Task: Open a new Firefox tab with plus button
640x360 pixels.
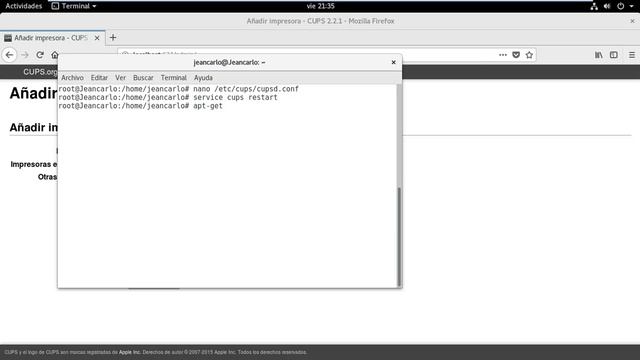Action: [x=113, y=38]
